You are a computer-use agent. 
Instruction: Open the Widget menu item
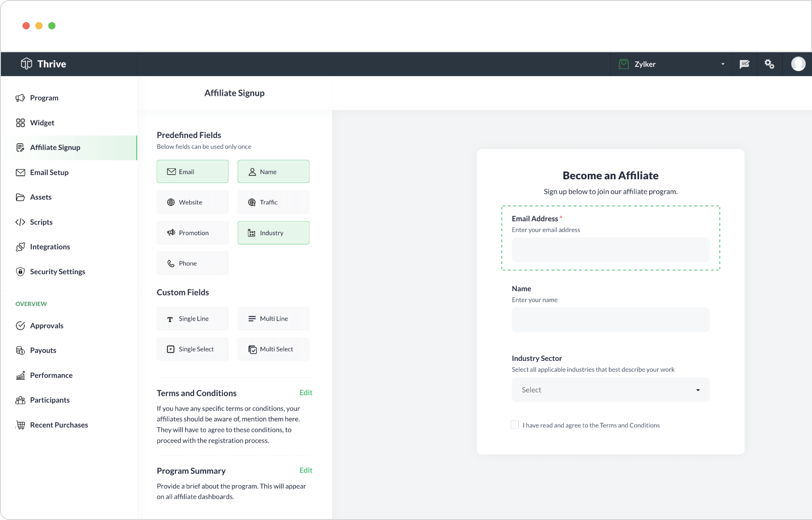click(69, 122)
